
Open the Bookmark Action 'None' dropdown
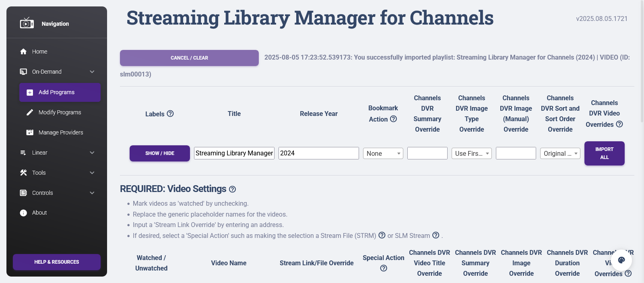(383, 153)
